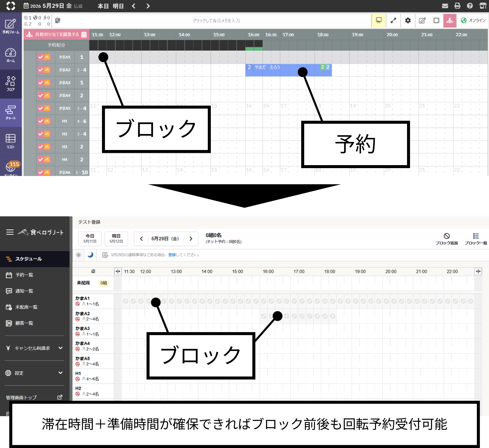The image size is (489, 448).
Task: Click the clipboard memo icon beside counts
Action: pyautogui.click(x=58, y=20)
